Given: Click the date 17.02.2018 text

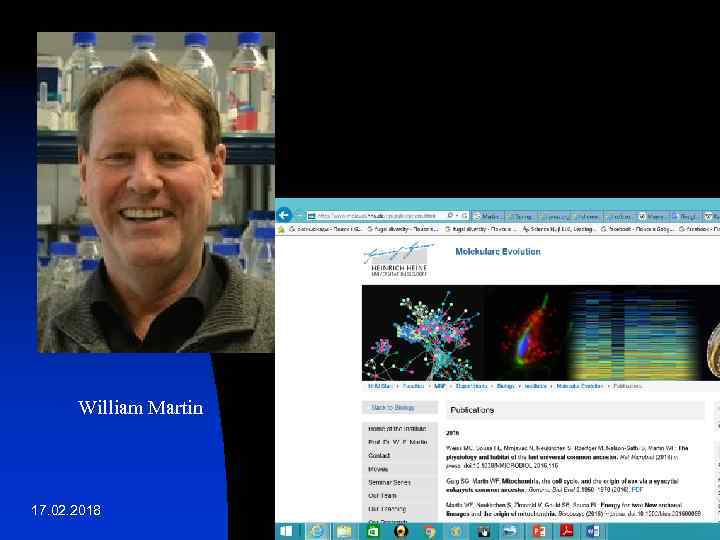Looking at the screenshot, I should tap(66, 510).
